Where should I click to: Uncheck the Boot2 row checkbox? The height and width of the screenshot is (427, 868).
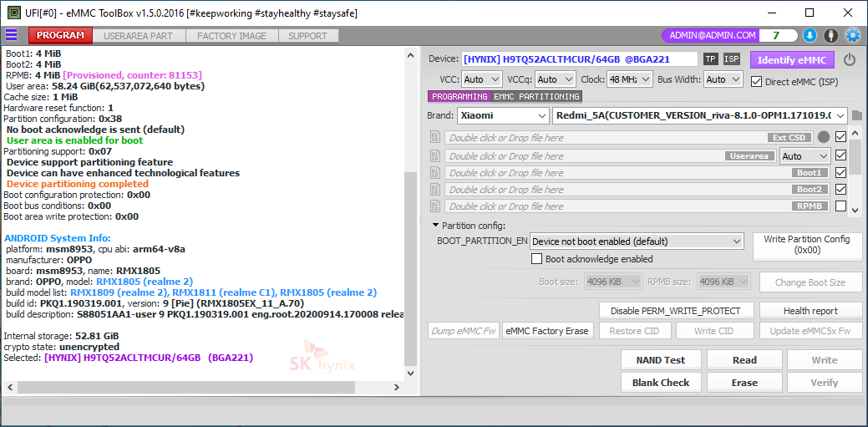(x=840, y=190)
